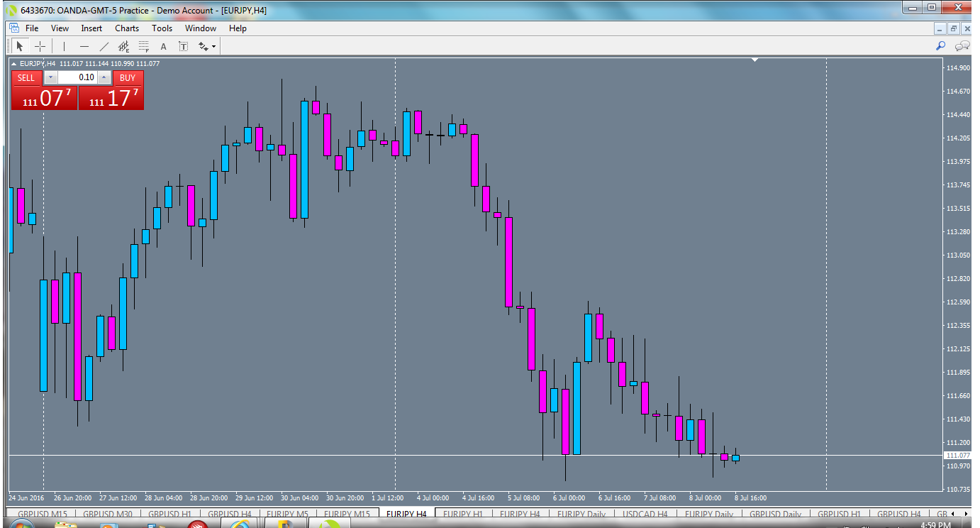Select the Crosshair tool
The height and width of the screenshot is (528, 980).
[40, 46]
